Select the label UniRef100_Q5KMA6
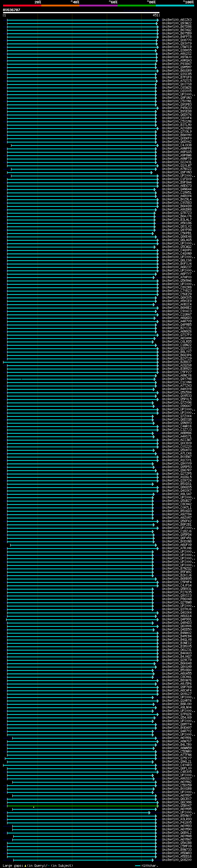Image resolution: width=197 pixels, height=868 pixels. [x=177, y=281]
